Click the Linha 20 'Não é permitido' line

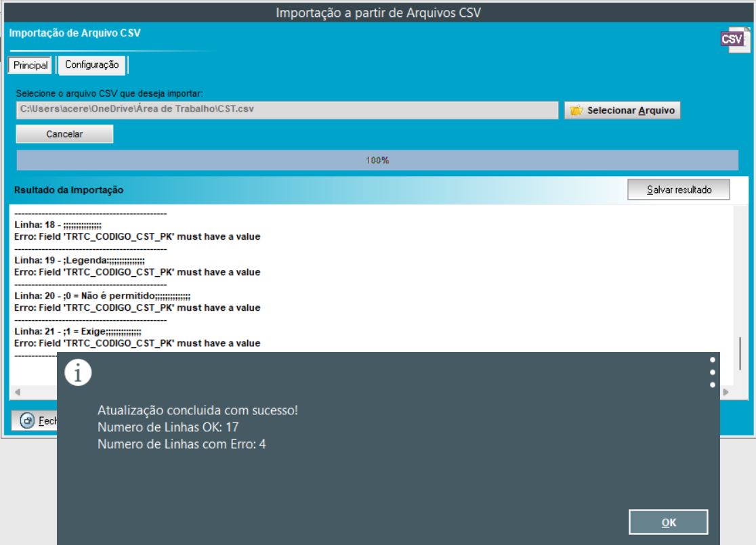(x=102, y=295)
